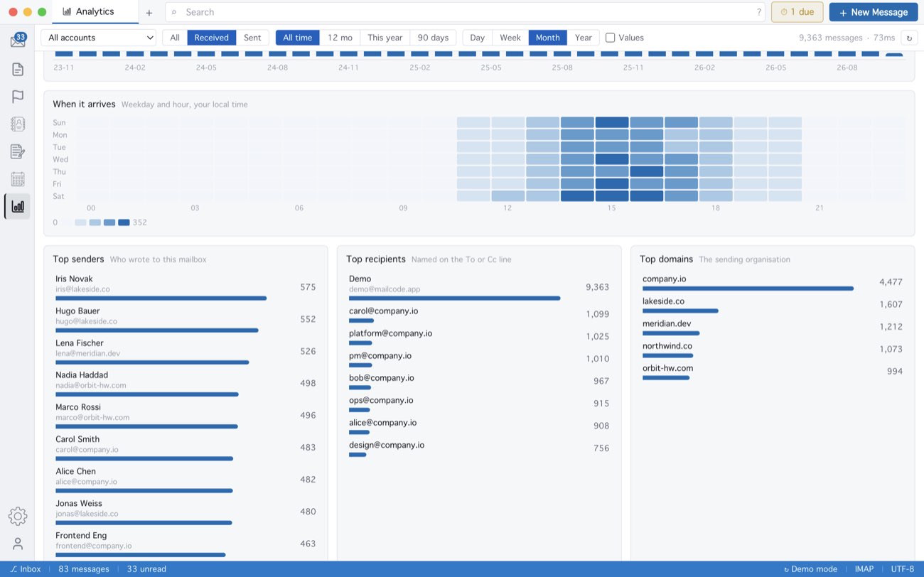
Task: Open the account person icon in sidebar
Action: (18, 544)
